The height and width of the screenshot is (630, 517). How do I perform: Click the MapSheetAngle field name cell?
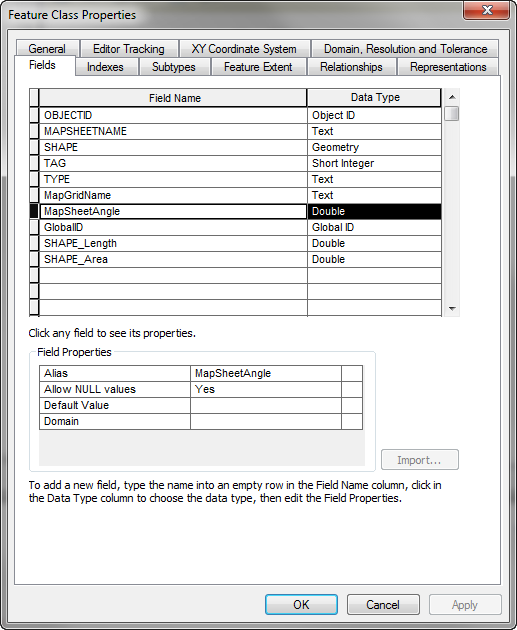coord(173,211)
